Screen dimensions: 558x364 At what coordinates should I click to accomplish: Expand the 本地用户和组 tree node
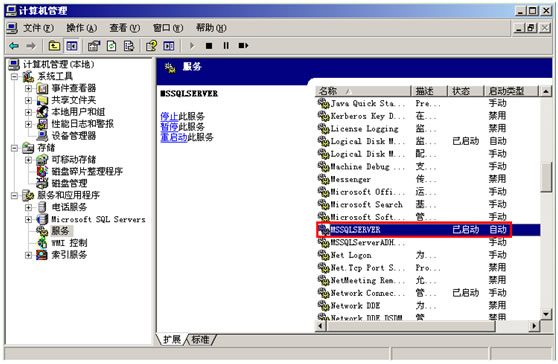click(28, 112)
